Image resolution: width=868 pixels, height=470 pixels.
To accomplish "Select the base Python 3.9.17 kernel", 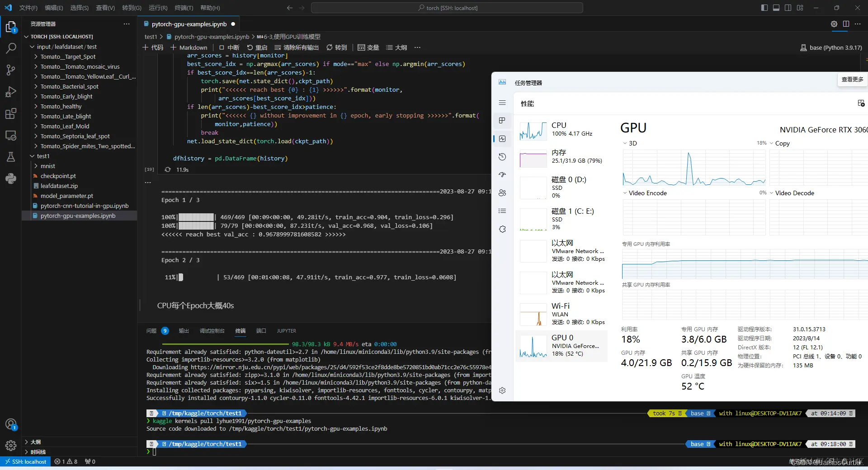I will coord(831,47).
